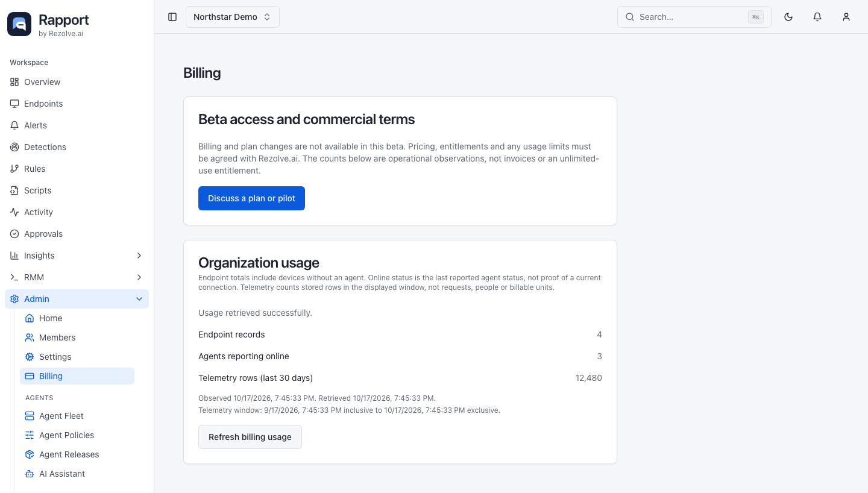Click the Agent Policies sliders icon
The height and width of the screenshot is (493, 868).
30,435
